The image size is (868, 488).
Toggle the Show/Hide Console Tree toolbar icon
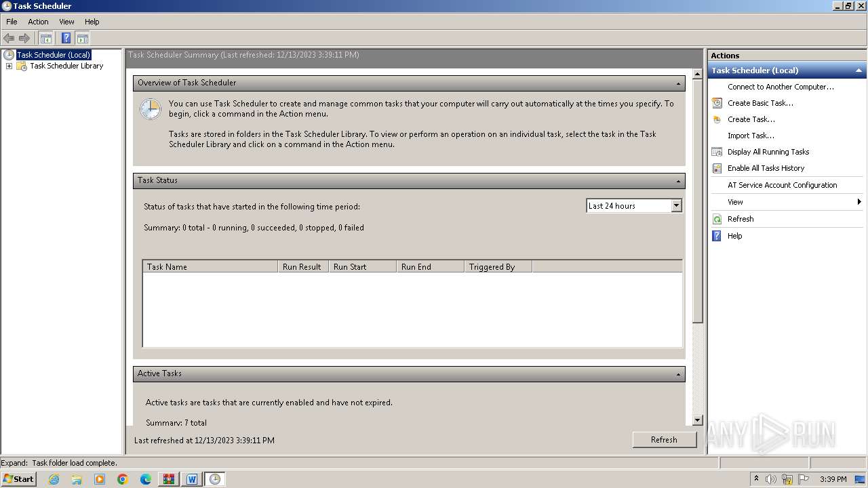(x=46, y=38)
